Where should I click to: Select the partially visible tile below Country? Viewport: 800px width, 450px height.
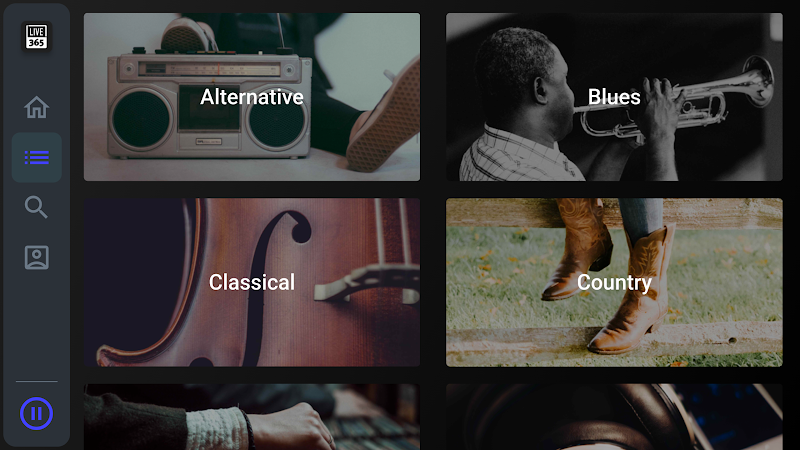614,417
